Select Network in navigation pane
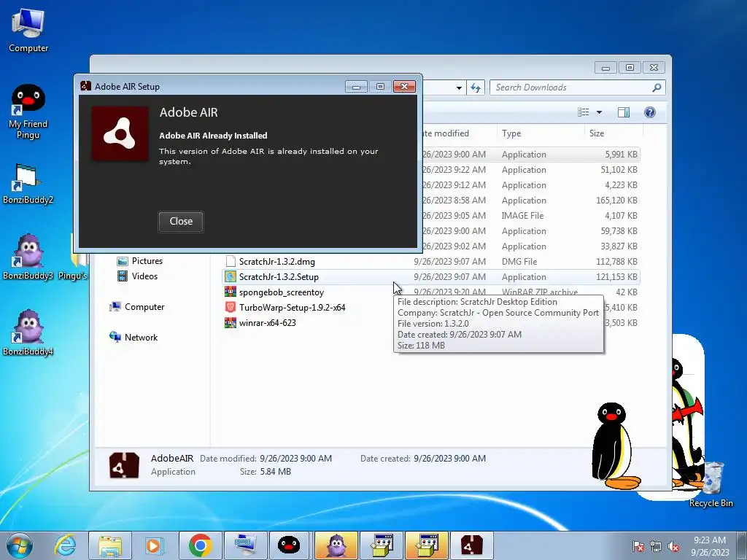 point(134,337)
